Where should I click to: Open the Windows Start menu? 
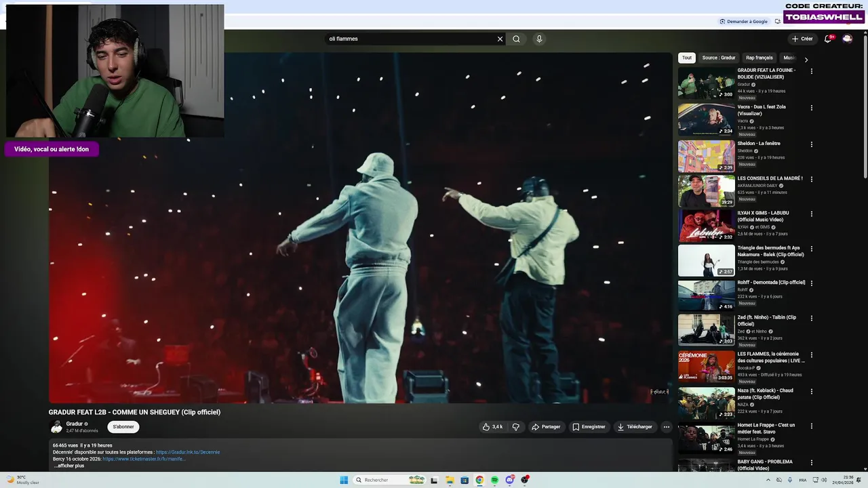[344, 480]
